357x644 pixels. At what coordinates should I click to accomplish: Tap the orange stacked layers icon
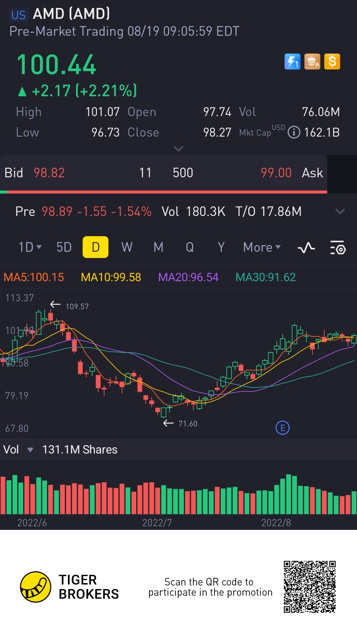click(x=312, y=62)
